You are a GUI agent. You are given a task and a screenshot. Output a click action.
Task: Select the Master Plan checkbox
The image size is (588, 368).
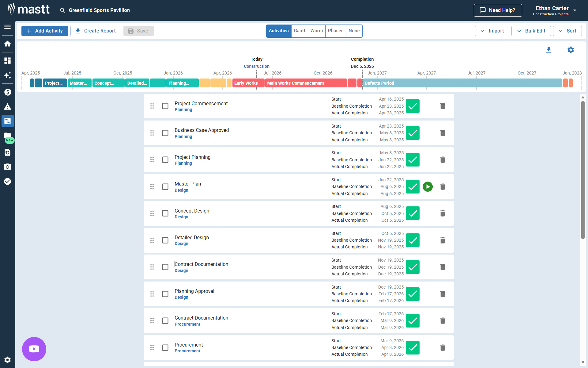pos(165,186)
